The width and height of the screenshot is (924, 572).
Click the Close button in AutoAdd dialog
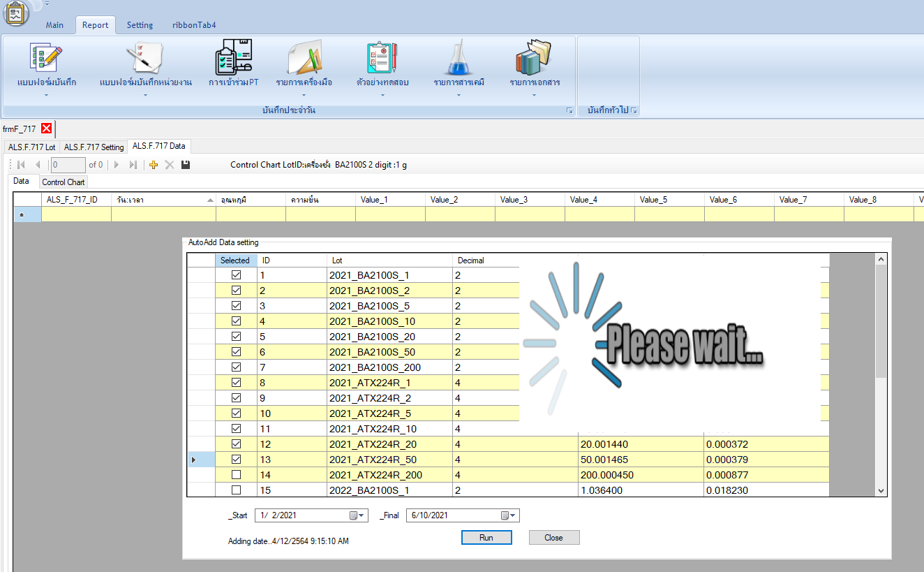click(x=553, y=538)
